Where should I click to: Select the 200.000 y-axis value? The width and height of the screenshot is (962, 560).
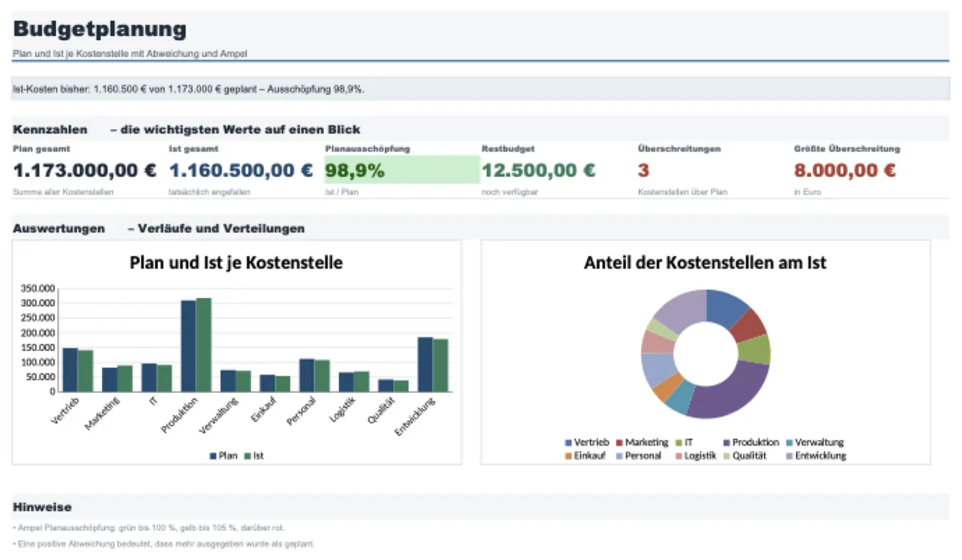[38, 332]
